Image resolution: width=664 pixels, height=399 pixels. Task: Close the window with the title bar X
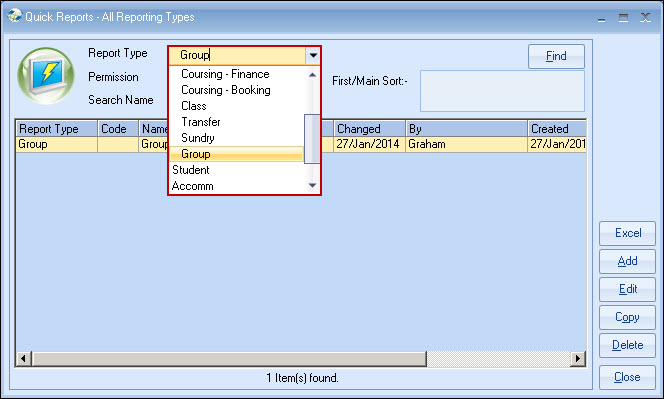tap(645, 18)
